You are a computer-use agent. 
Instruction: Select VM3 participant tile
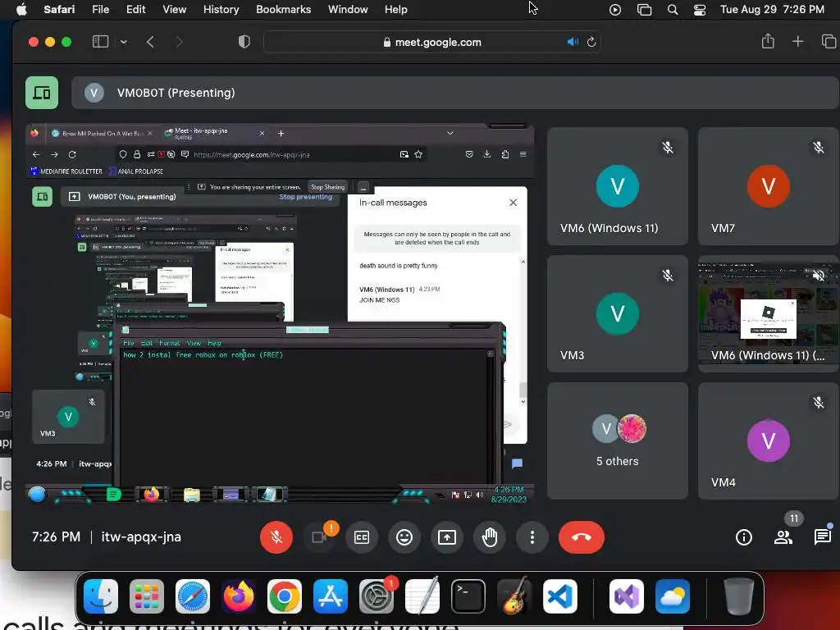click(x=617, y=313)
